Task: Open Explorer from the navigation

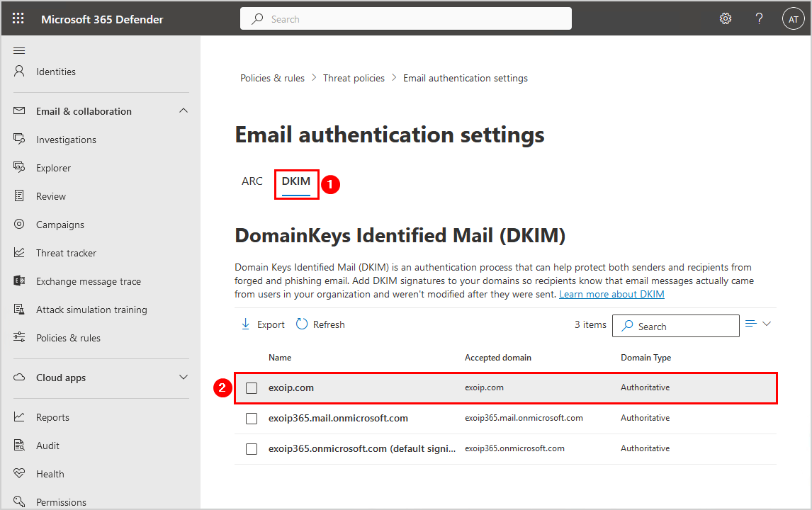Action: click(53, 169)
